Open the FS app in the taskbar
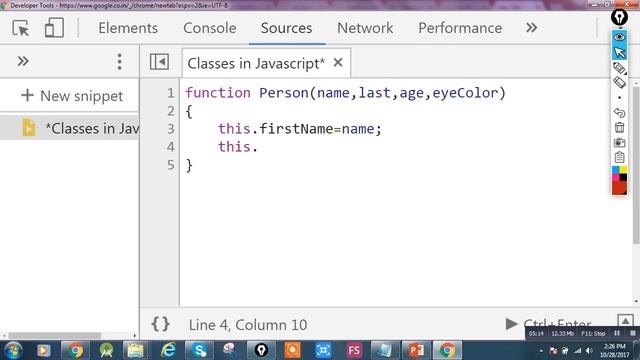The image size is (640, 360). (x=354, y=350)
